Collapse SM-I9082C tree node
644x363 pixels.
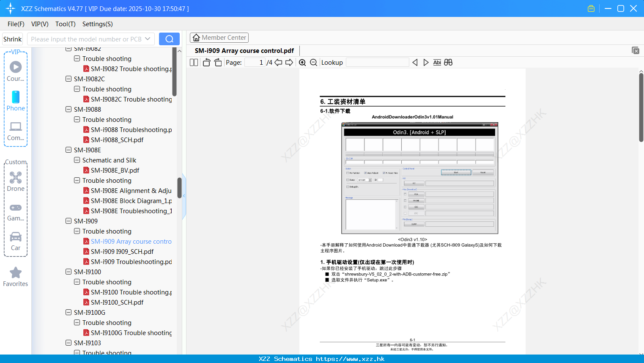point(69,79)
